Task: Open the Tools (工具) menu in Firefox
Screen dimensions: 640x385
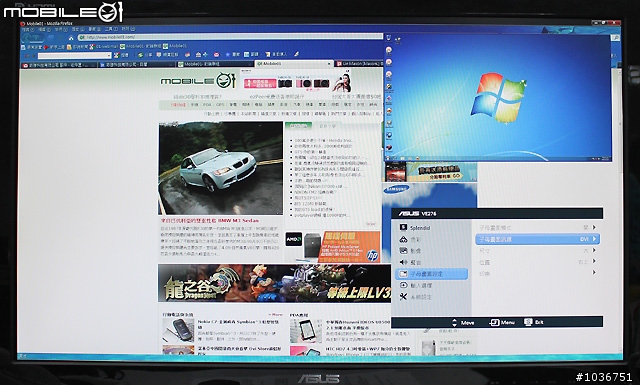Action: [x=111, y=29]
